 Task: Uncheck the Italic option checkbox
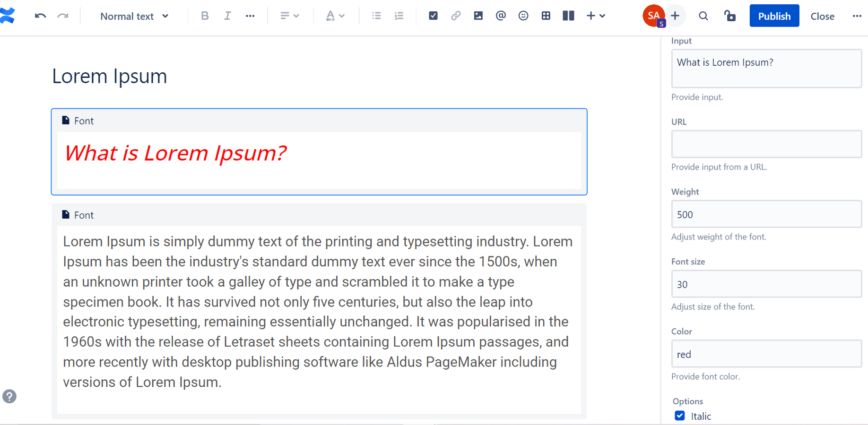point(680,416)
